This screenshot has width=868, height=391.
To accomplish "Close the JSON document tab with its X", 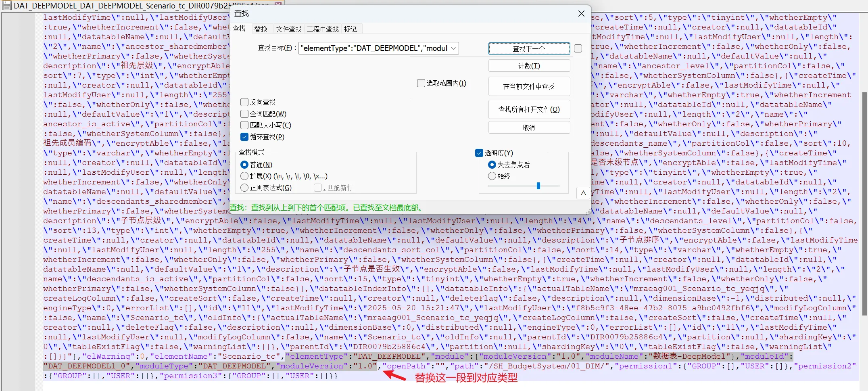I will point(278,4).
